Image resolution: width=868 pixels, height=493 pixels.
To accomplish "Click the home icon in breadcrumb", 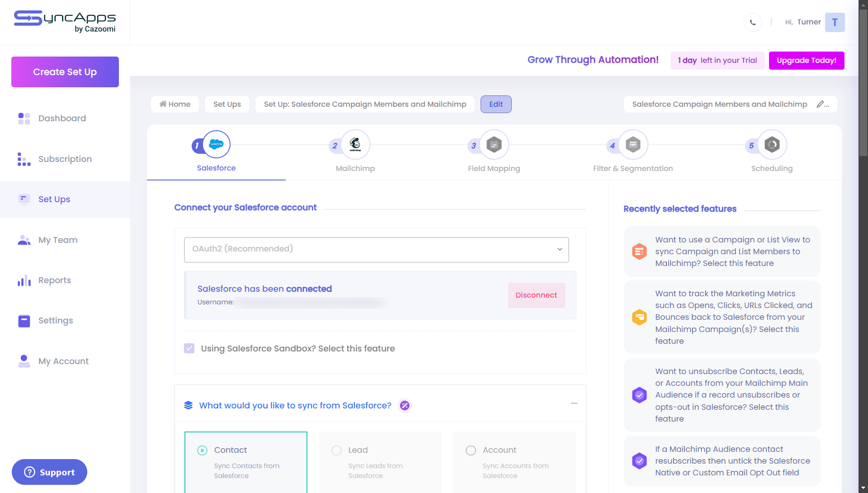I will point(163,104).
